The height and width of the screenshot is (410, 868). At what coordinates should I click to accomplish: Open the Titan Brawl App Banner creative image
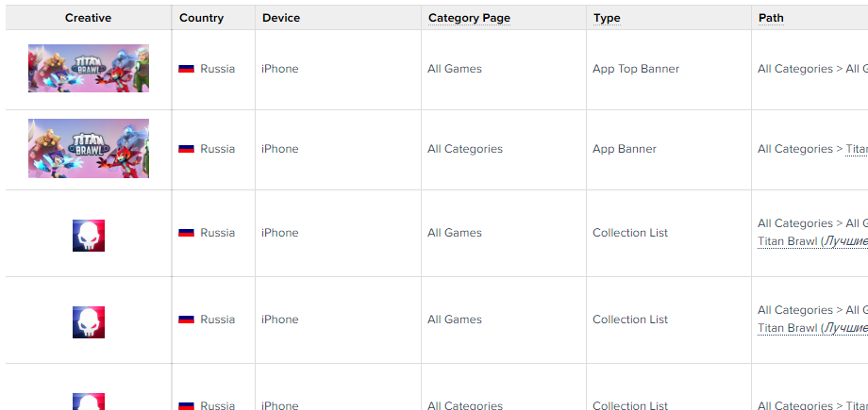click(89, 148)
